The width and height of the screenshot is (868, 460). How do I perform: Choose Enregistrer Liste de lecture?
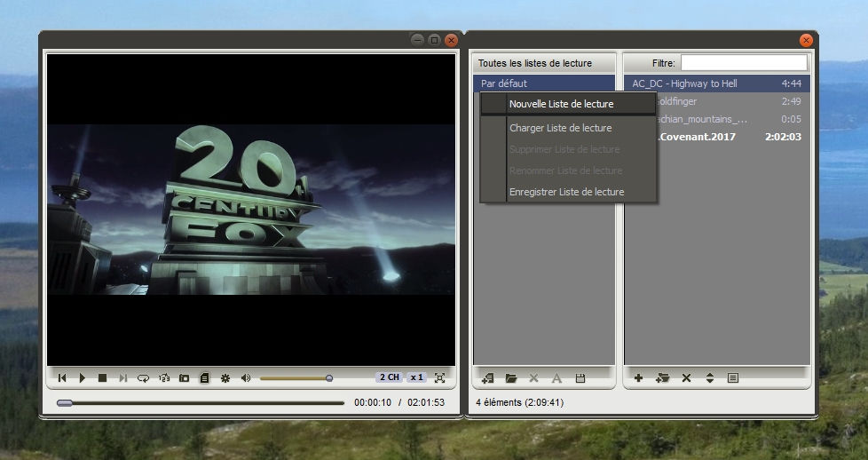pos(569,192)
